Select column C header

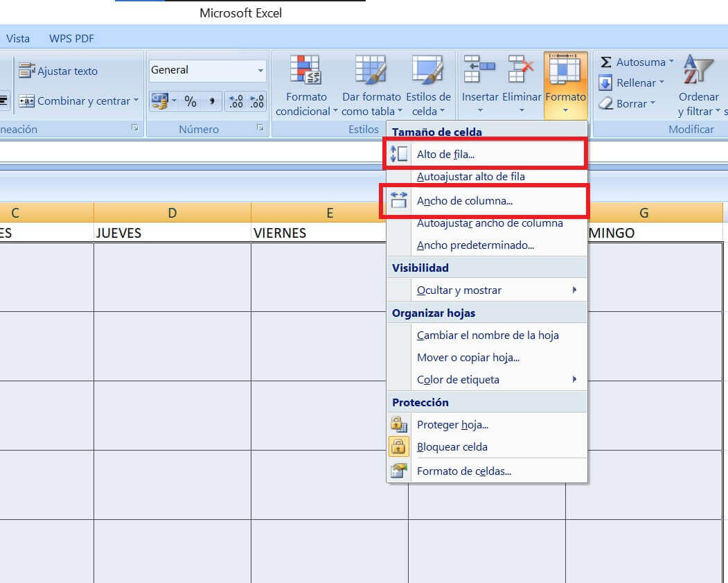[46, 213]
